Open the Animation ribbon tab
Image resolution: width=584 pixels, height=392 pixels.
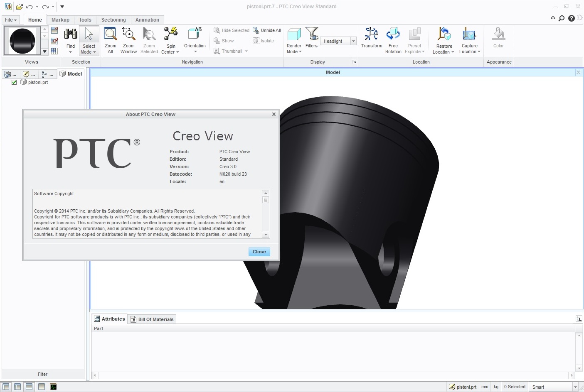147,20
